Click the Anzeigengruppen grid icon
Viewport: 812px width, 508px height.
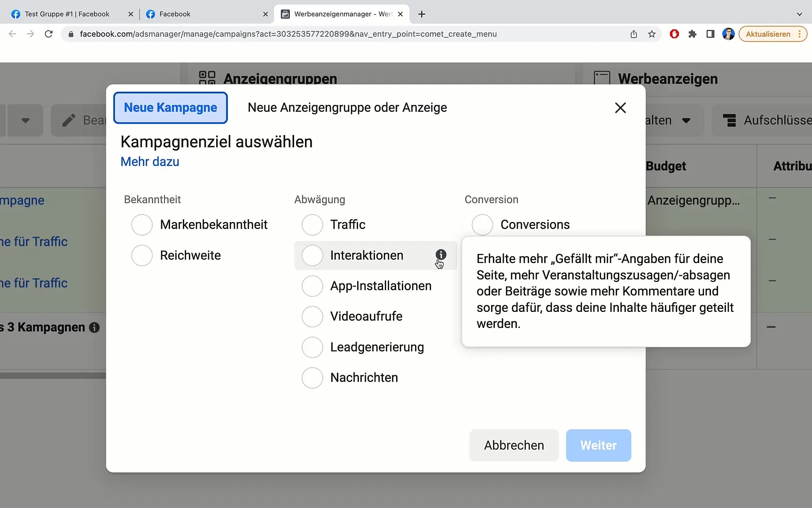tap(207, 78)
